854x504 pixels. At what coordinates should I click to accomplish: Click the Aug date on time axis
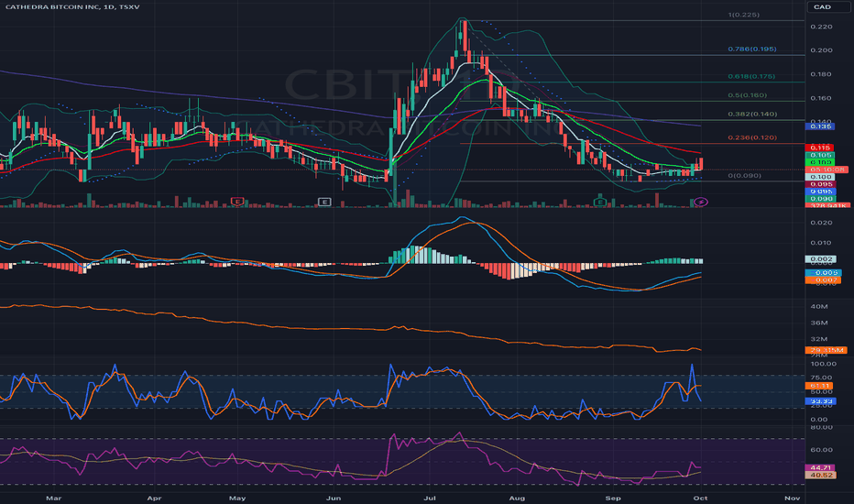tap(517, 498)
